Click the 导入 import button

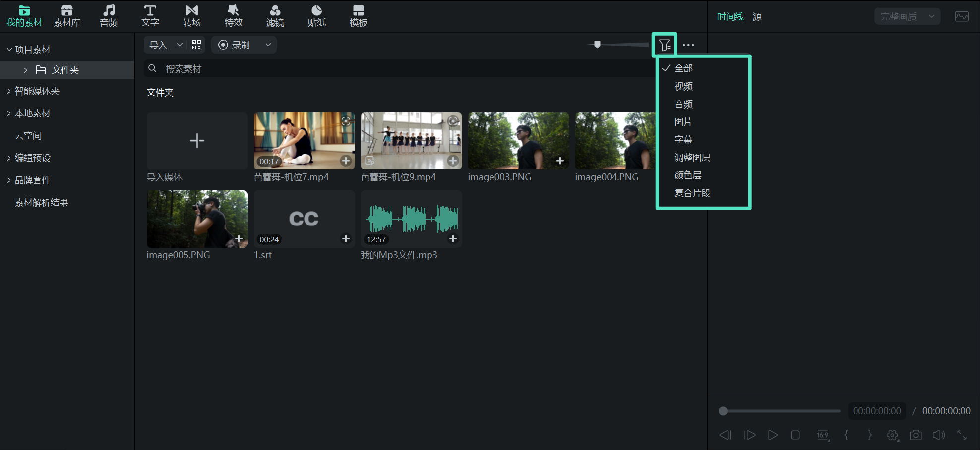coord(159,45)
